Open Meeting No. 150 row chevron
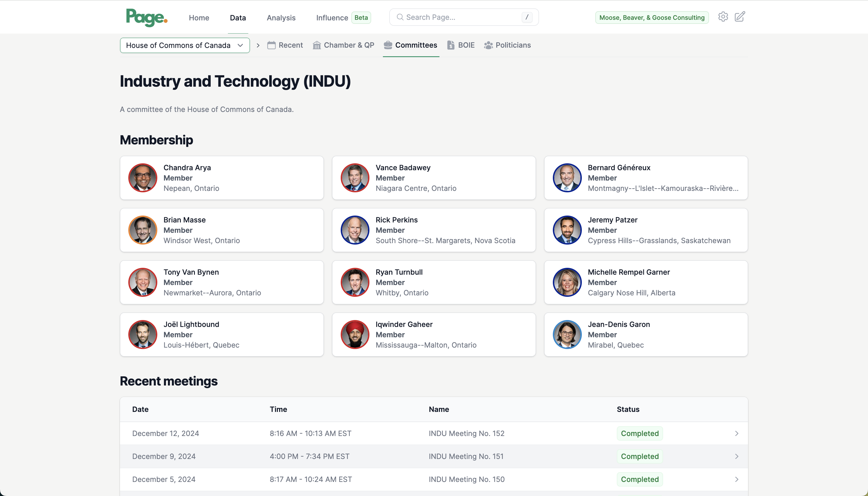The height and width of the screenshot is (496, 868). click(736, 479)
